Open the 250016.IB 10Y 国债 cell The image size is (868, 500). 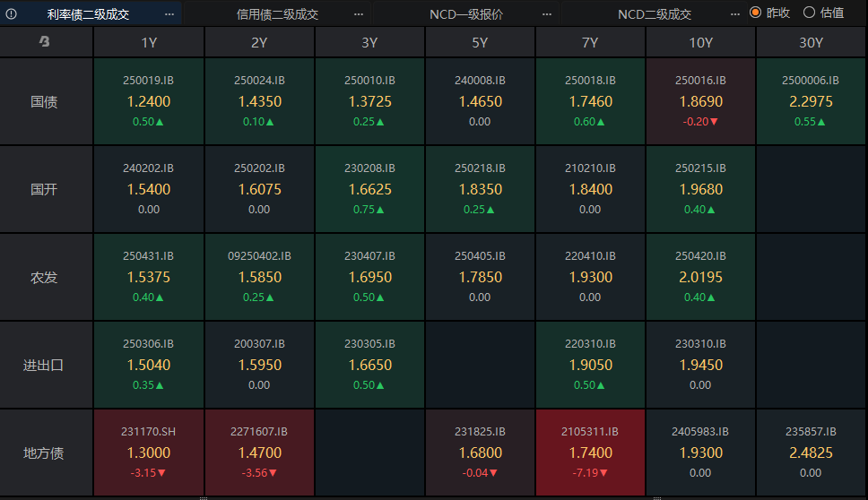click(700, 101)
